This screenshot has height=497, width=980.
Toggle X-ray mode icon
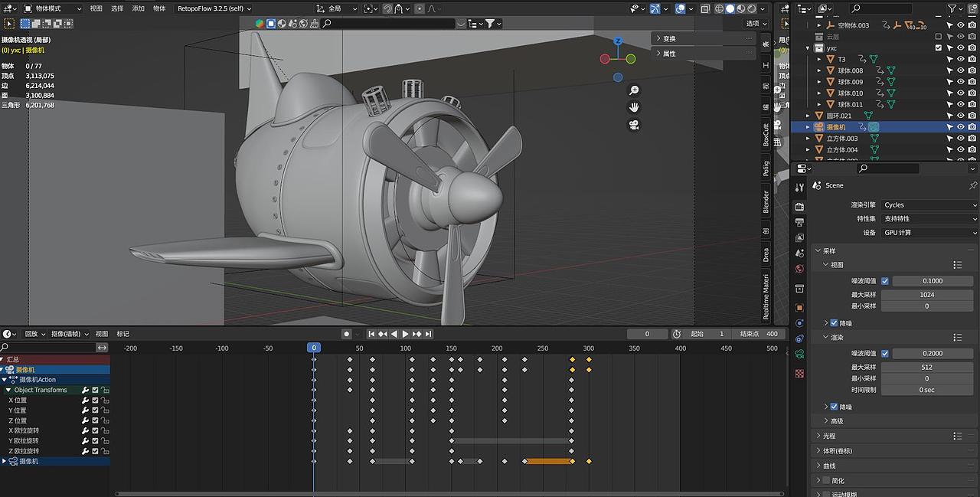coord(705,8)
